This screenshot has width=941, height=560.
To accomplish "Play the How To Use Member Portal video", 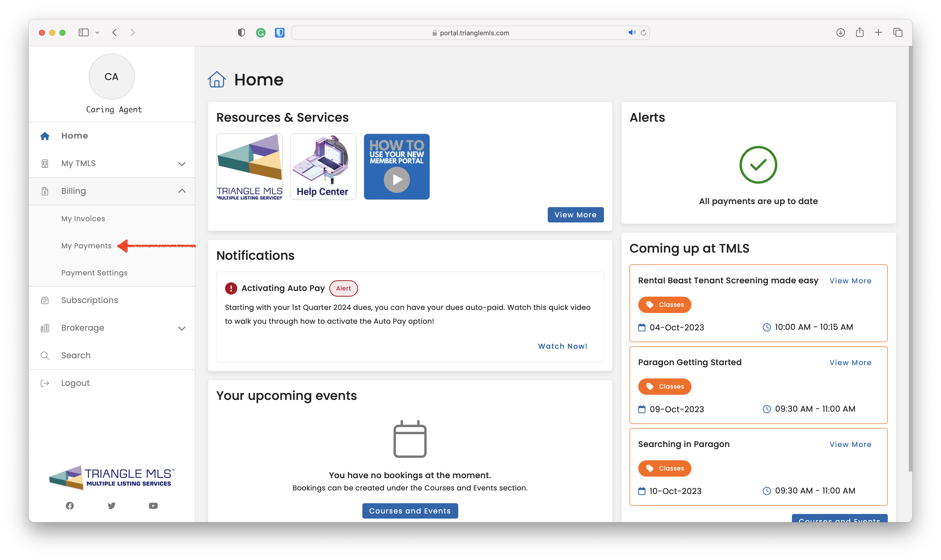I will pyautogui.click(x=397, y=166).
